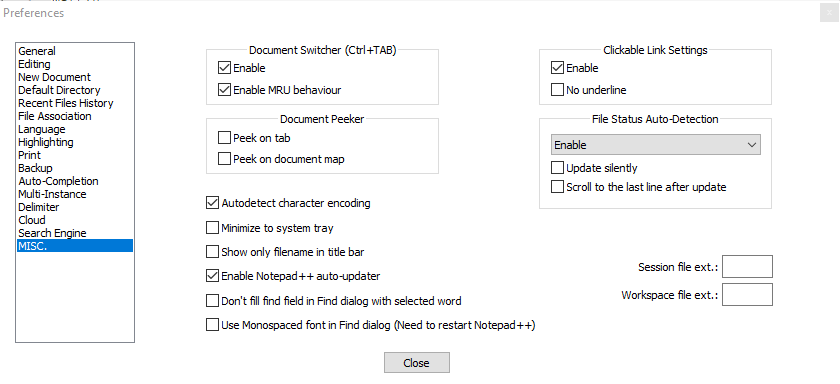The height and width of the screenshot is (384, 840).
Task: Enable Peek on tab option
Action: [x=224, y=138]
